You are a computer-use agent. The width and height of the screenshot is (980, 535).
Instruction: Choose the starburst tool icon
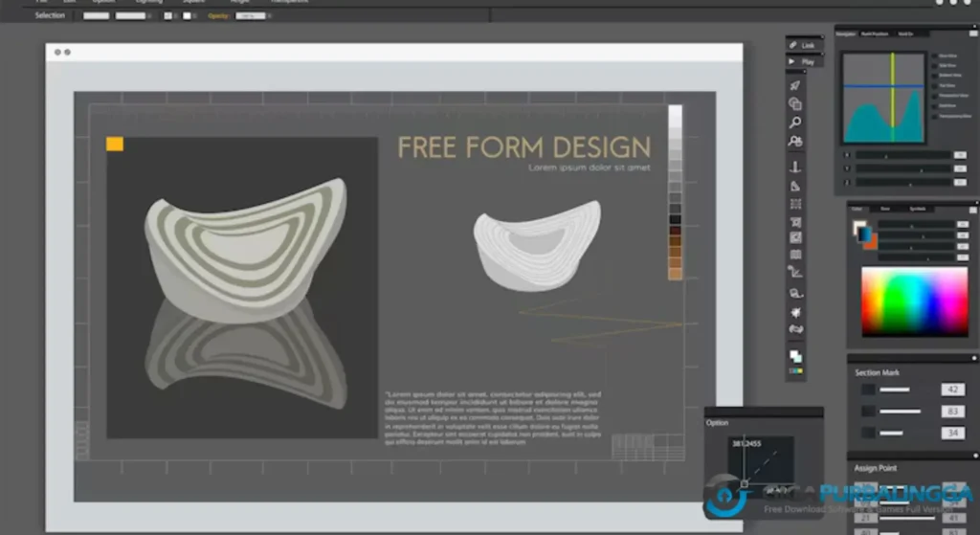795,313
